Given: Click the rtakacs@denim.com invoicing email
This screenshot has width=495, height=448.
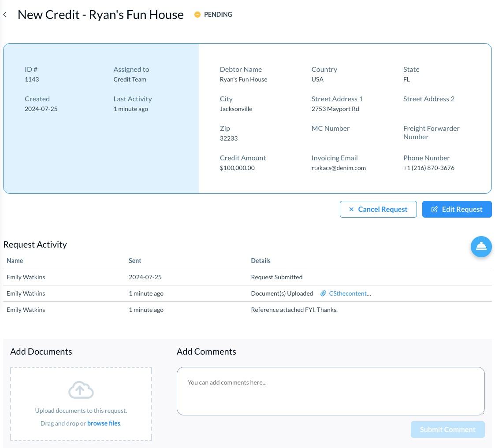Looking at the screenshot, I should tap(339, 168).
